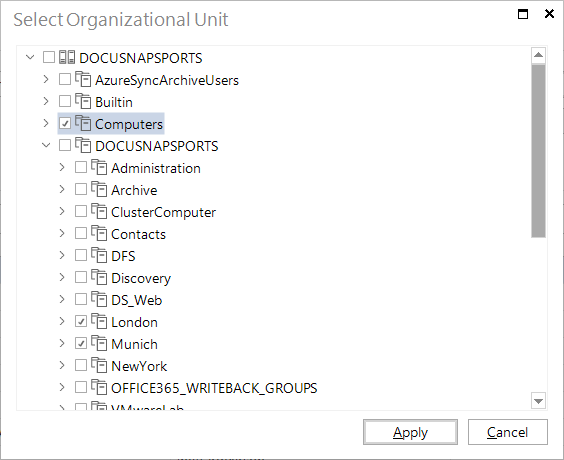Expand the DFS node
Image resolution: width=564 pixels, height=460 pixels.
click(x=62, y=255)
